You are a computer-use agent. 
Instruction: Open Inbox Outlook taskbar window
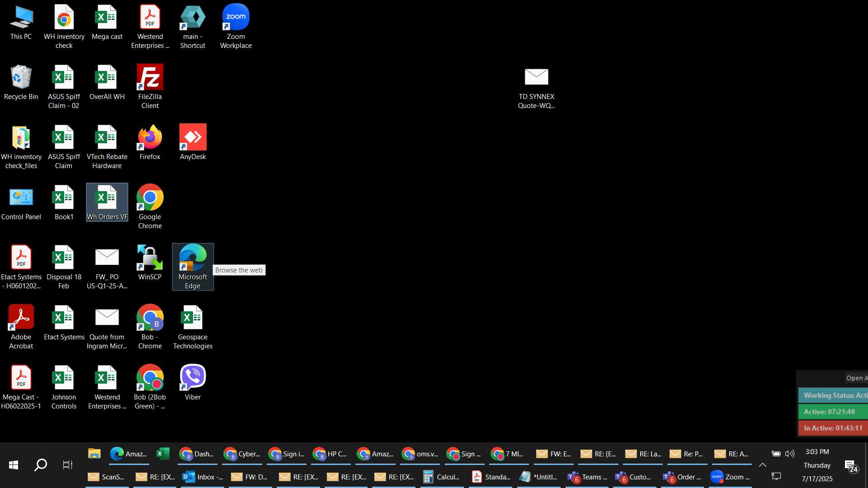(203, 477)
